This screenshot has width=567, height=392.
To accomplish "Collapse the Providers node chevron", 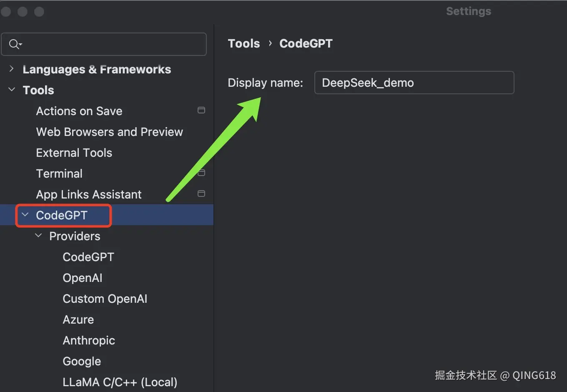I will coord(38,236).
